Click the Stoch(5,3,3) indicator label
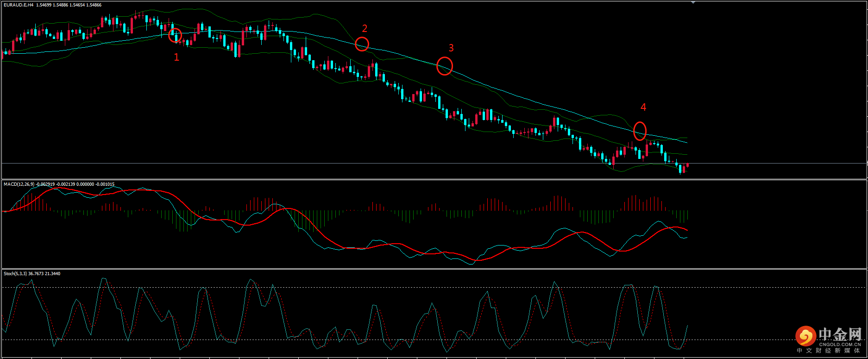 pos(16,274)
